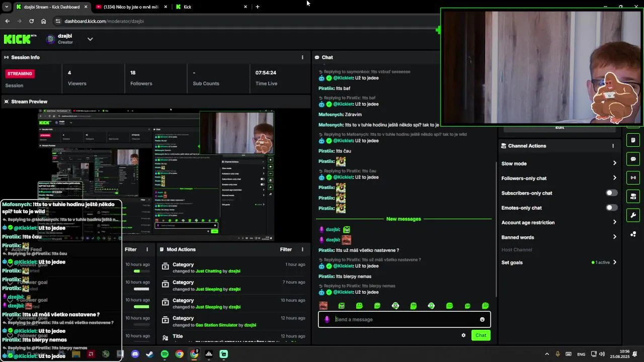Click the browser address bar
The width and height of the screenshot is (644, 362).
point(247,21)
